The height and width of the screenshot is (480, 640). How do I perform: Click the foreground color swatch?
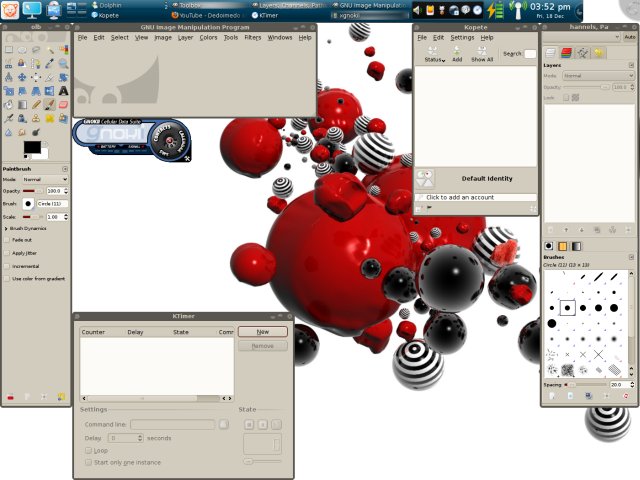tap(32, 147)
